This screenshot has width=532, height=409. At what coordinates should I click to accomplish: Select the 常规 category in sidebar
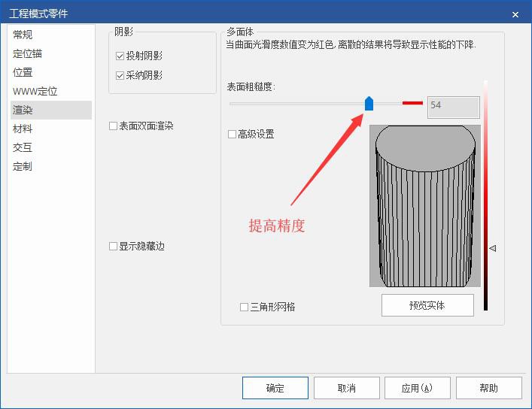(x=23, y=35)
